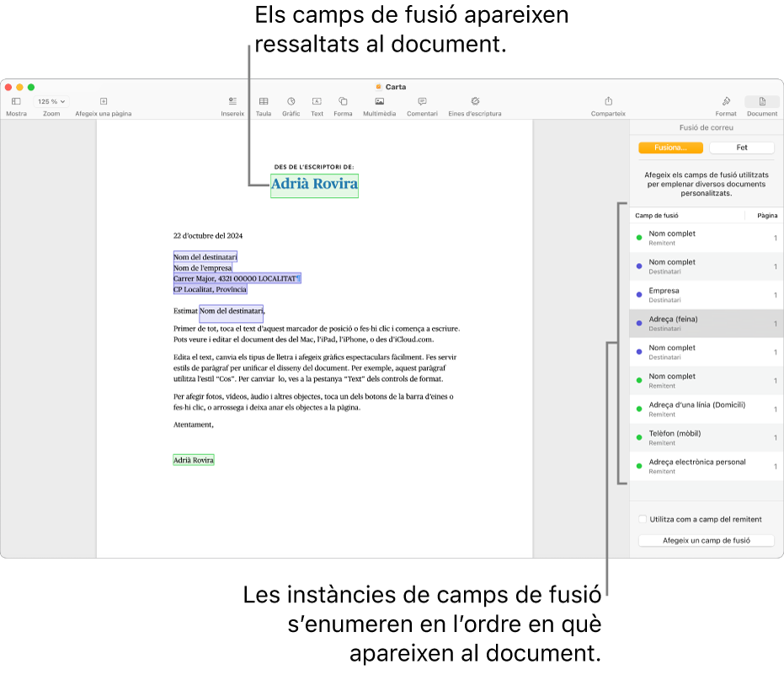Select the Adreça (feina) row
Viewport: 784px width, 675px height.
pos(706,324)
